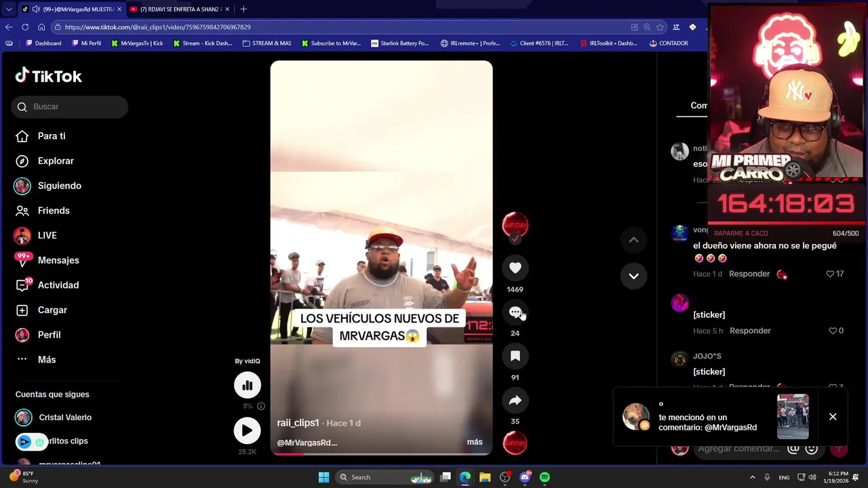Close the TikTok browser tab
Screen dimensions: 868x488
tap(119, 9)
